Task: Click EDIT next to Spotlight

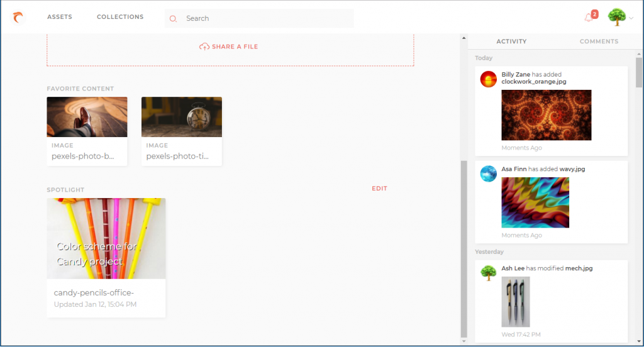Action: coord(379,189)
